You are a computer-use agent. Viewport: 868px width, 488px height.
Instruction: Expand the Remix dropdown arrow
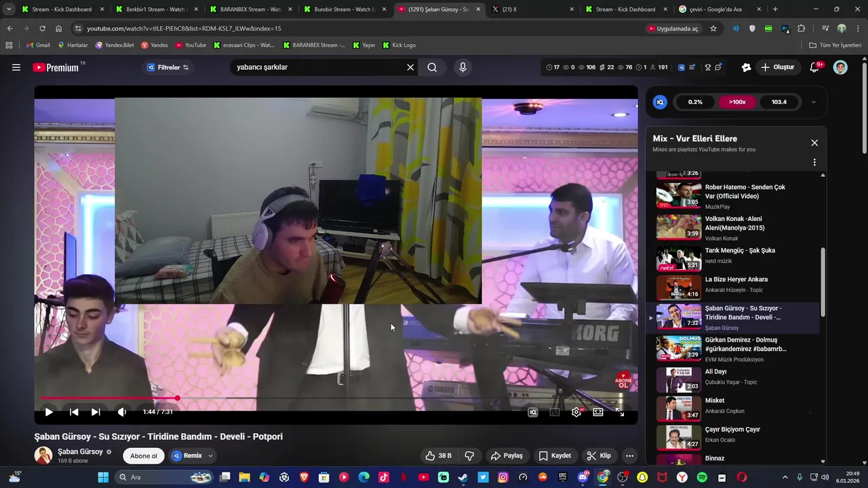[x=210, y=455]
